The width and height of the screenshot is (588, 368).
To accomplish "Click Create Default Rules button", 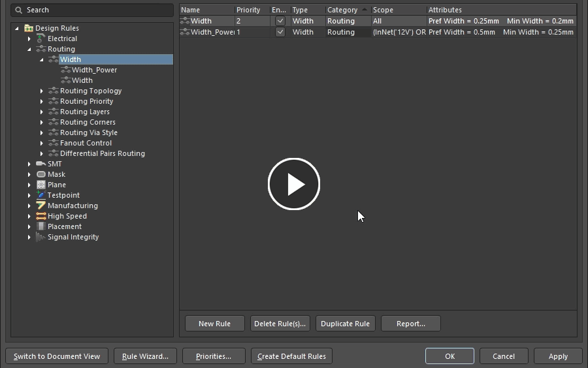I will 291,356.
